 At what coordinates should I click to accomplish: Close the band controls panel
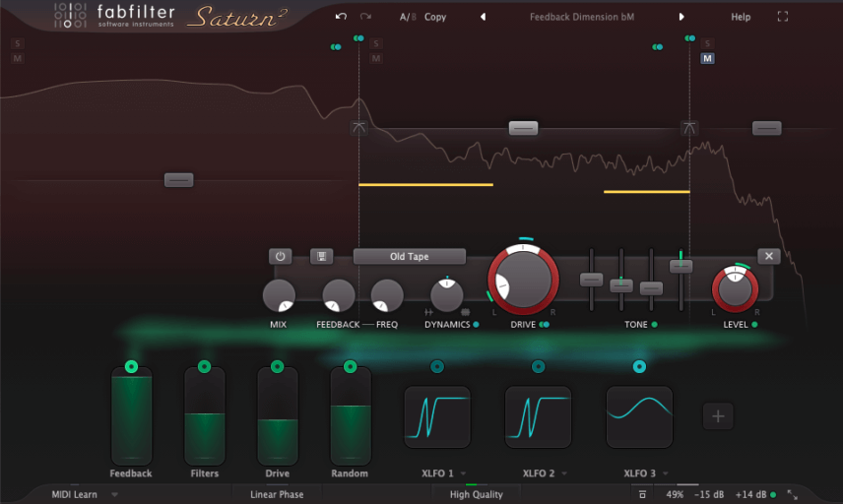[769, 256]
